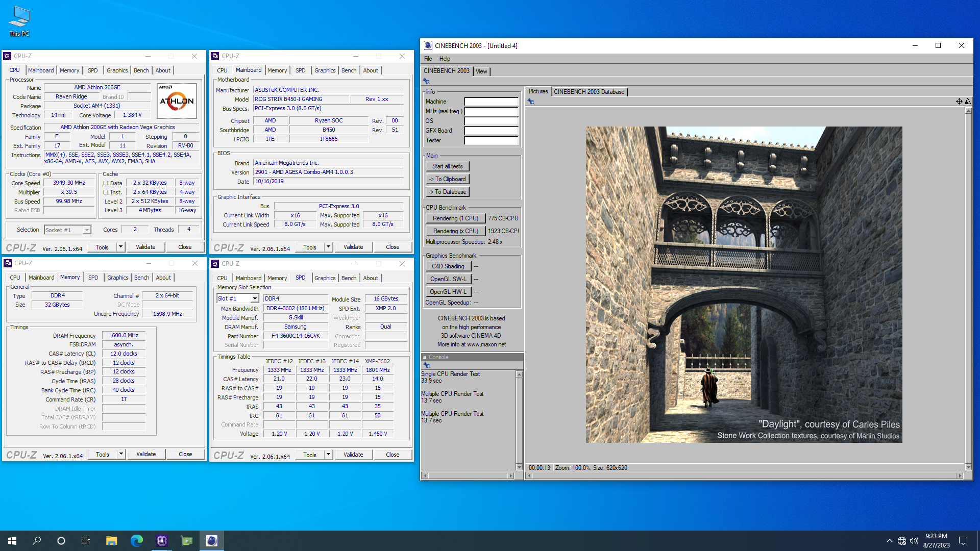Viewport: 980px width, 551px height.
Task: Click the Start all tests button
Action: point(447,166)
